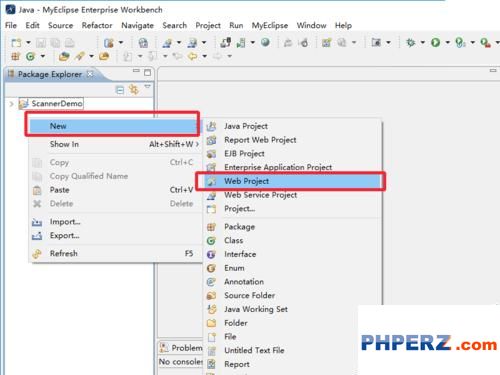Toggle Link with Editor in Package Explorer

point(134,89)
